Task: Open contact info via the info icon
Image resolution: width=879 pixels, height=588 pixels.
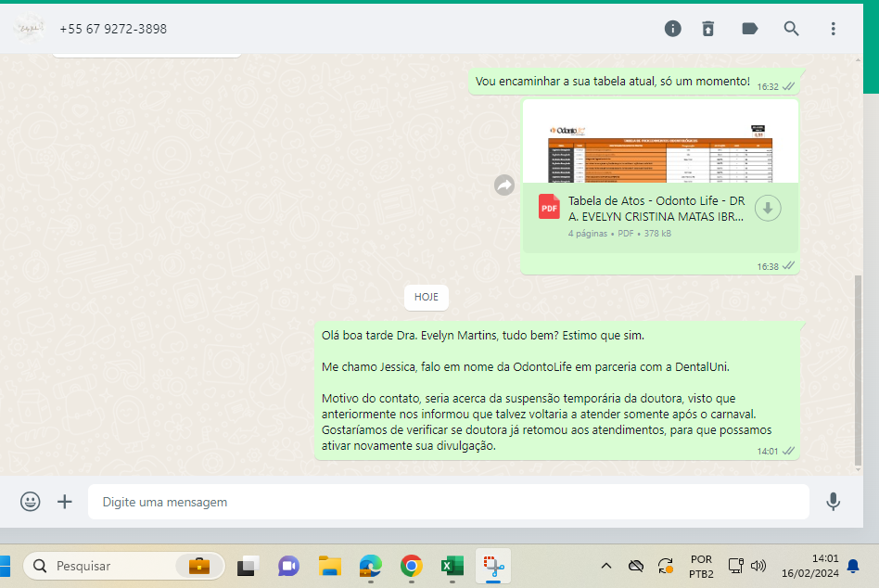Action: click(673, 29)
